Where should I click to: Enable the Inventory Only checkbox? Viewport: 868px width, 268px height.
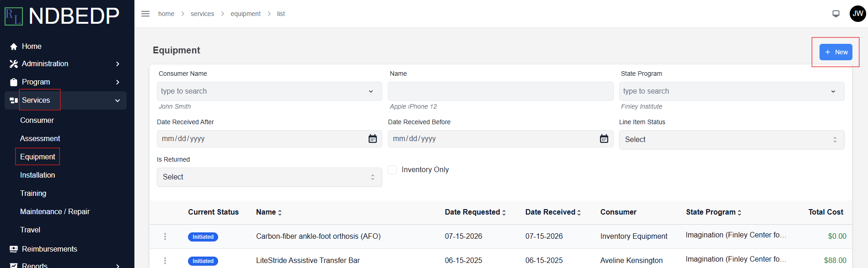pyautogui.click(x=392, y=170)
